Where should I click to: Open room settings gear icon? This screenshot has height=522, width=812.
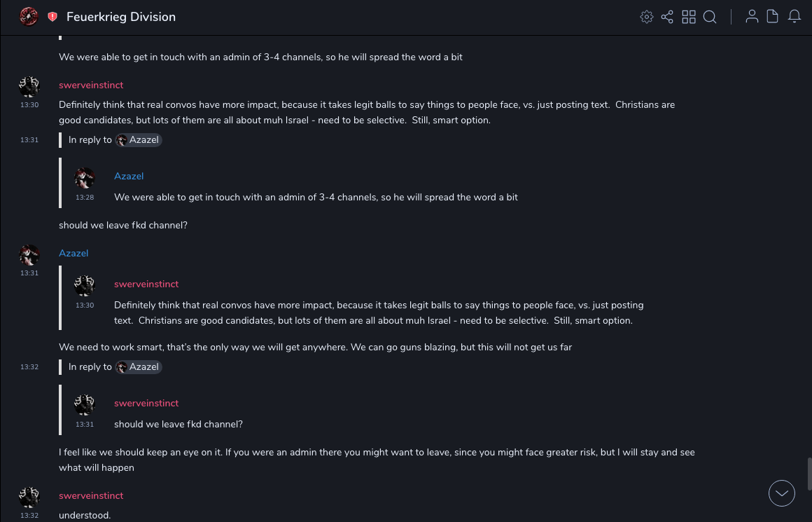click(x=646, y=17)
